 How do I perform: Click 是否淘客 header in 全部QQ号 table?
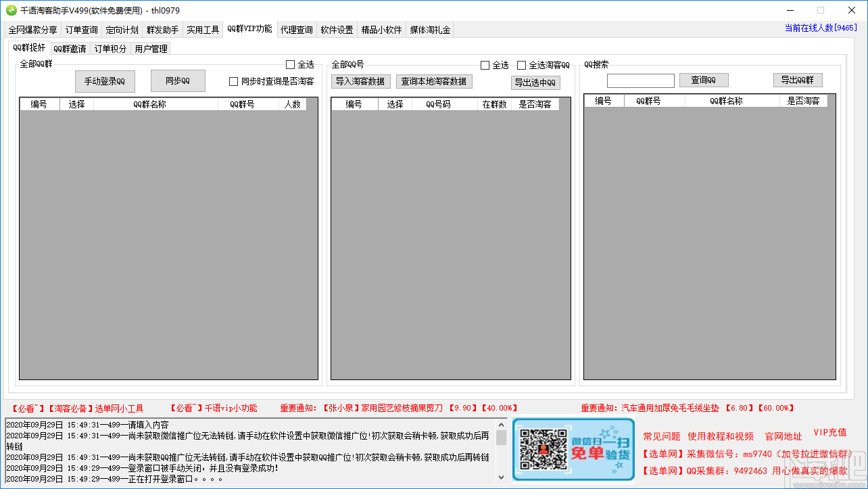click(535, 104)
